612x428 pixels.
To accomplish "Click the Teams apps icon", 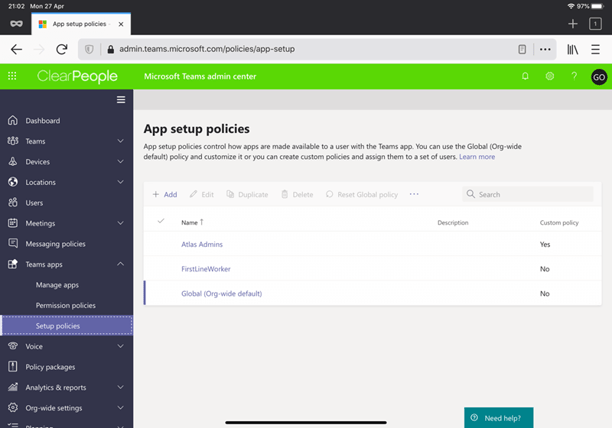I will coord(12,264).
